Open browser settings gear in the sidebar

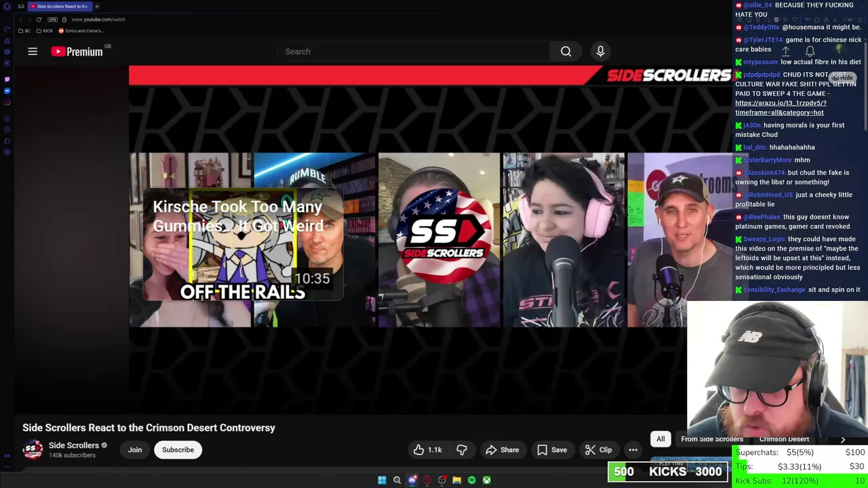7,152
